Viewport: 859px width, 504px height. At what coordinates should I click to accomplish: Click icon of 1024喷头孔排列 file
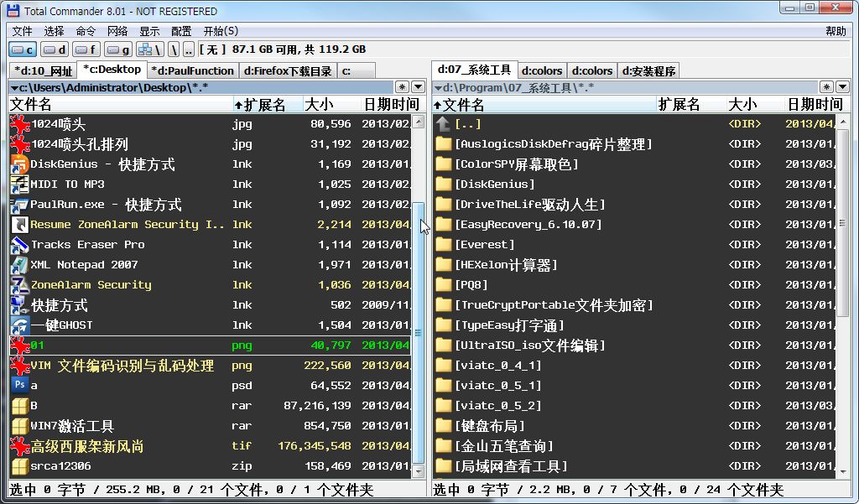coord(20,144)
